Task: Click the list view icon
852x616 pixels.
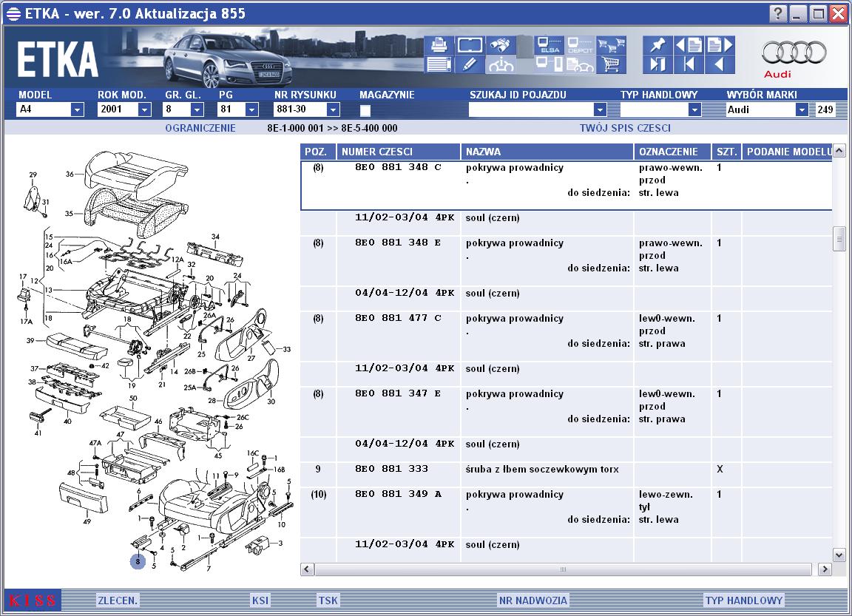Action: click(x=439, y=64)
